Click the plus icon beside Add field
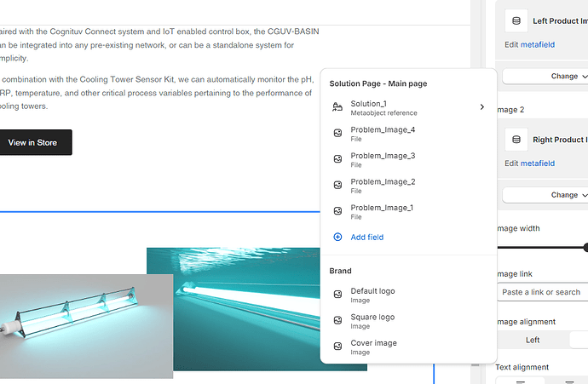Viewport: 588px width, 384px height. pyautogui.click(x=337, y=238)
